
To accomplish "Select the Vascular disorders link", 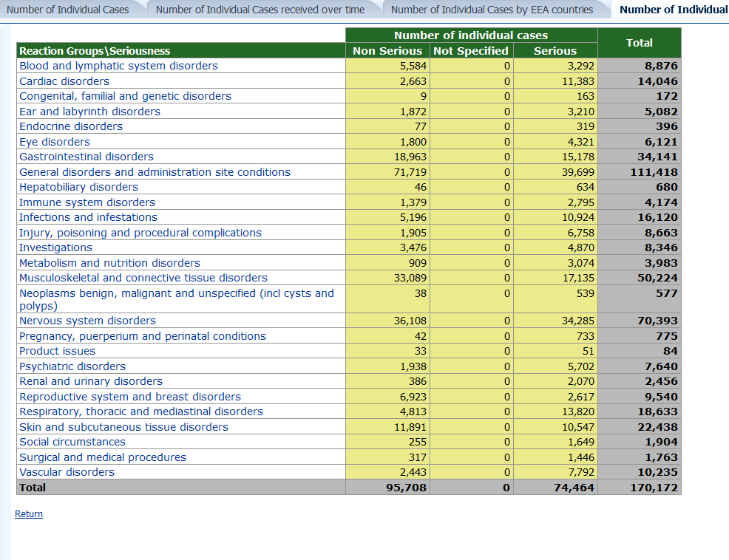I will [x=67, y=472].
